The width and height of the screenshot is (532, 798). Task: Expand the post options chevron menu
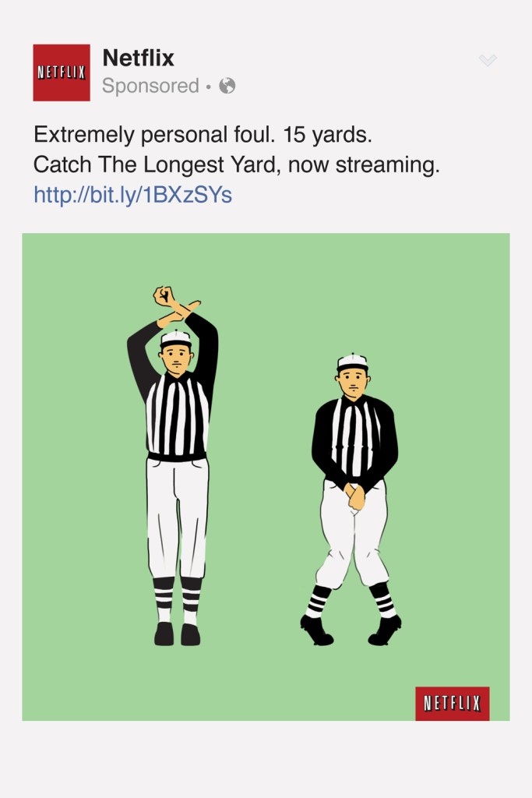click(x=488, y=60)
